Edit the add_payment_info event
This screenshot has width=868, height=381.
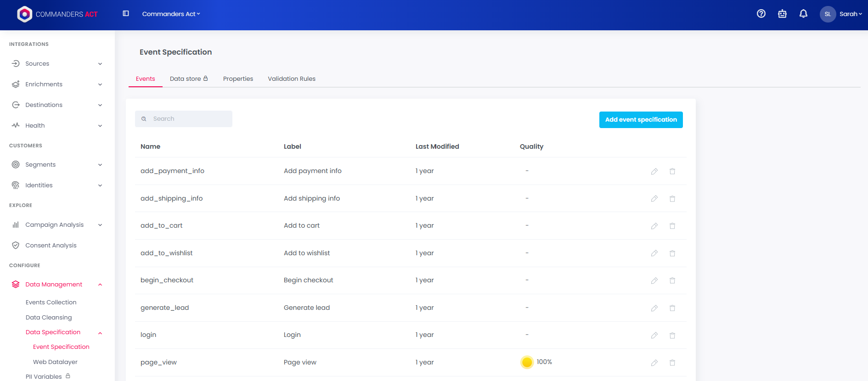click(654, 171)
